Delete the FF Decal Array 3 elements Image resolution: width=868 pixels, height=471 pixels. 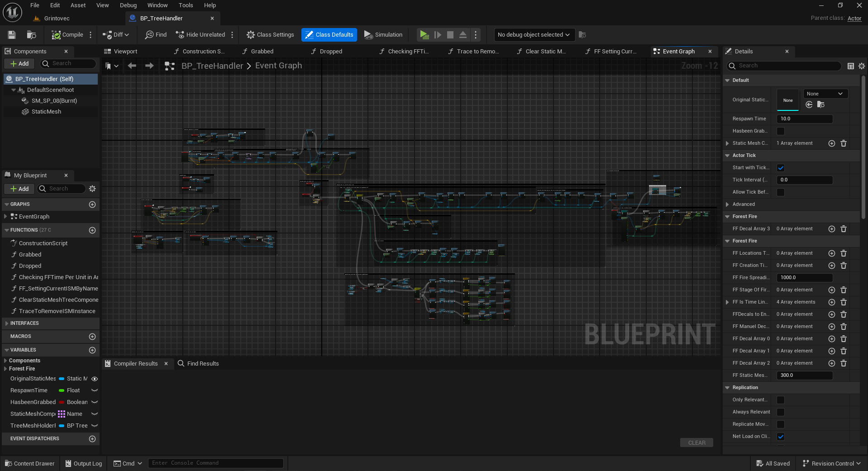coord(844,229)
